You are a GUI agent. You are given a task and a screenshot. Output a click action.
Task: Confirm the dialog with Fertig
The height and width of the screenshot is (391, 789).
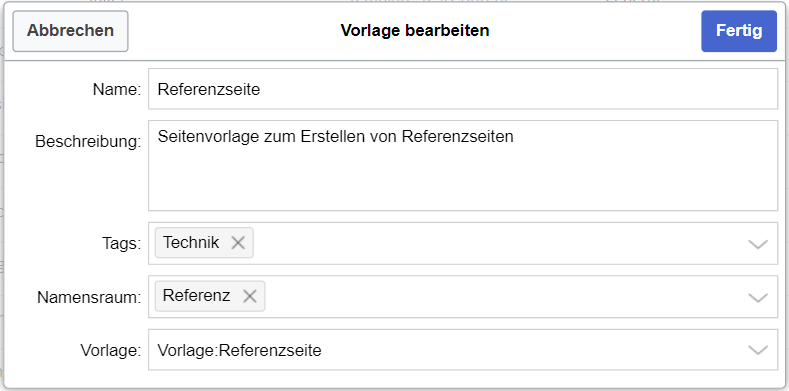(739, 31)
